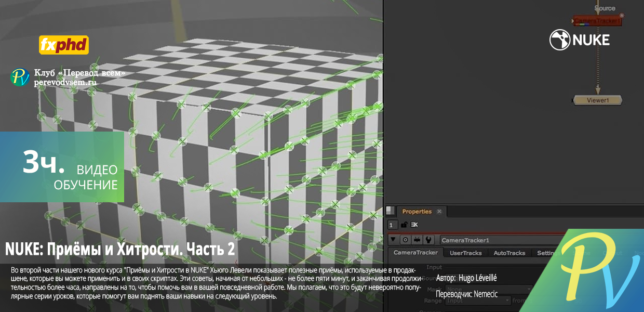
Task: Toggle the properties panel lock icon
Action: [404, 225]
